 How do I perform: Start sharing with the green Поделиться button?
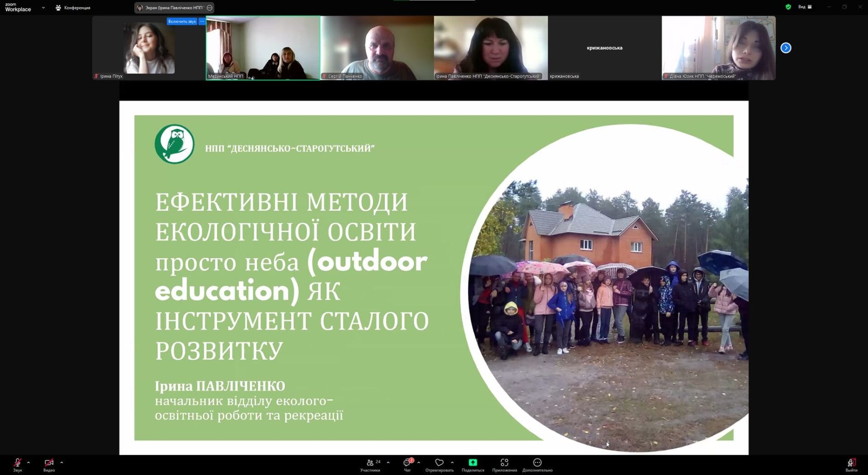pos(472,463)
